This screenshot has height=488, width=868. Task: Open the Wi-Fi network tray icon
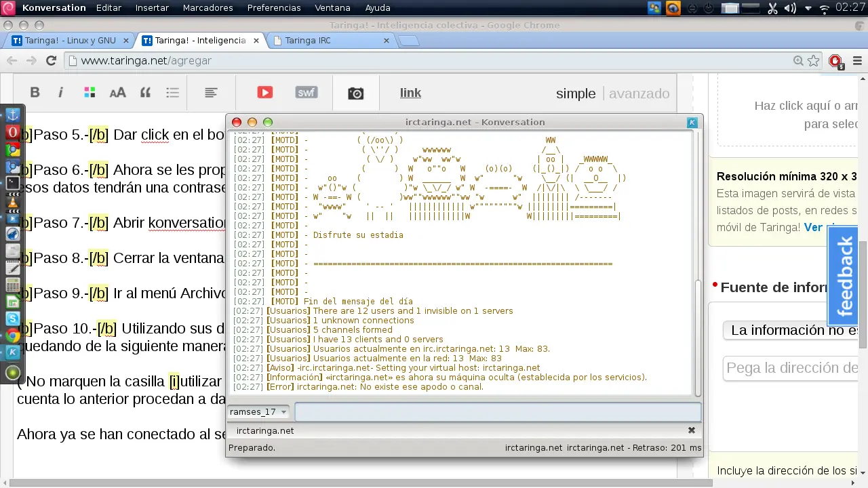pyautogui.click(x=825, y=8)
